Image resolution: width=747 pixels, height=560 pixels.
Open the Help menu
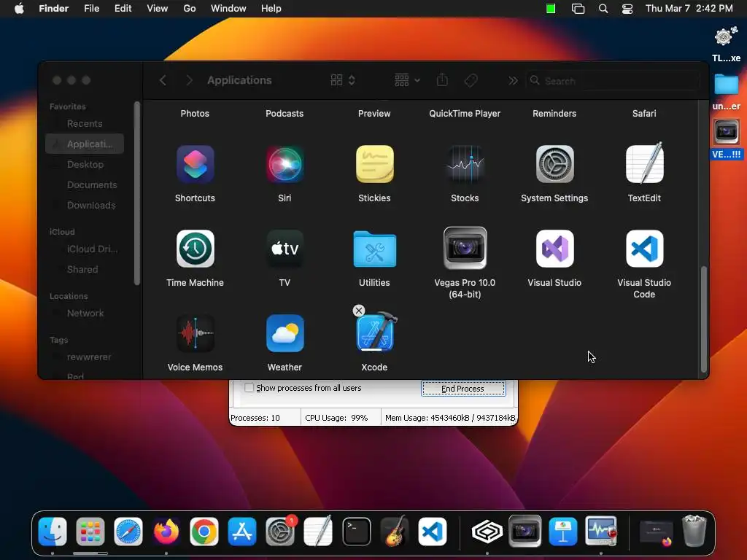(271, 9)
